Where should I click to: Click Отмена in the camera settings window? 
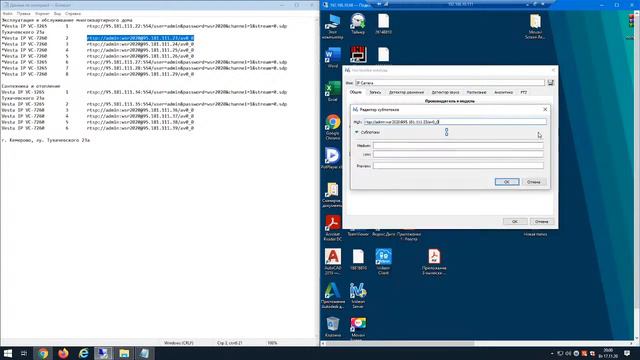coord(542,222)
